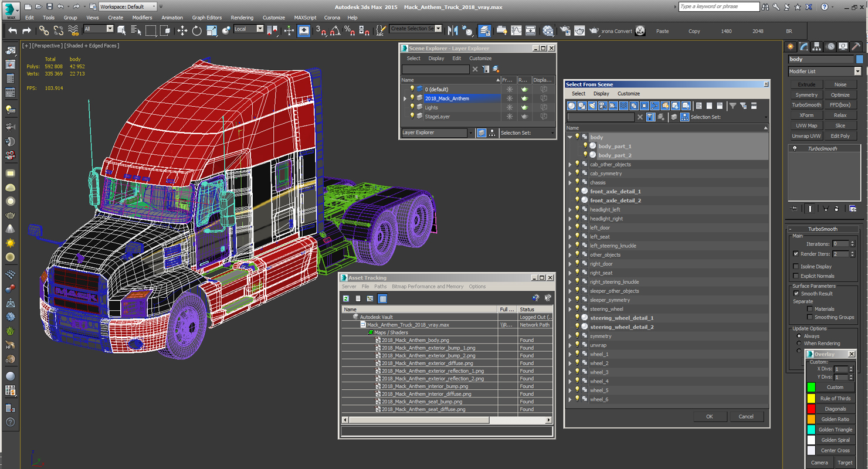The image size is (868, 469).
Task: Open the Modifiers menu
Action: [142, 18]
